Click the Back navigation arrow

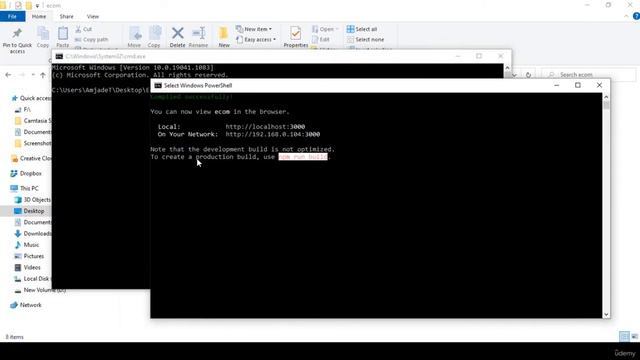pos(8,75)
